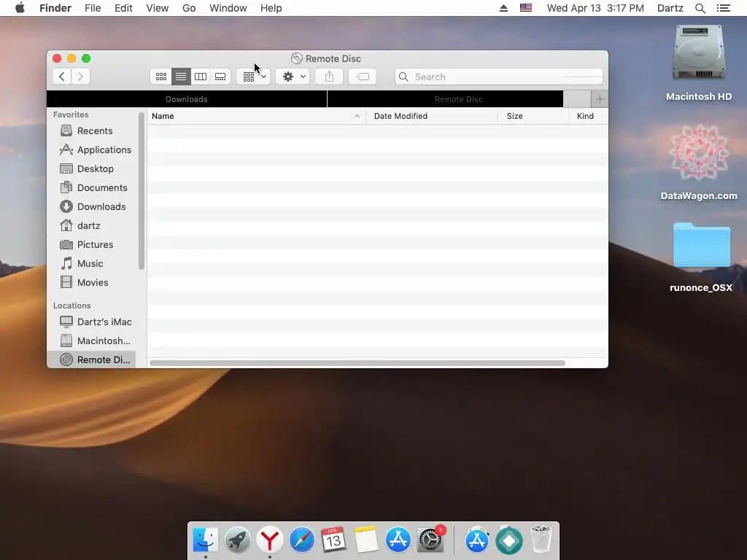Open Launchpad rocket in the Dock
This screenshot has height=560, width=747.
237,540
